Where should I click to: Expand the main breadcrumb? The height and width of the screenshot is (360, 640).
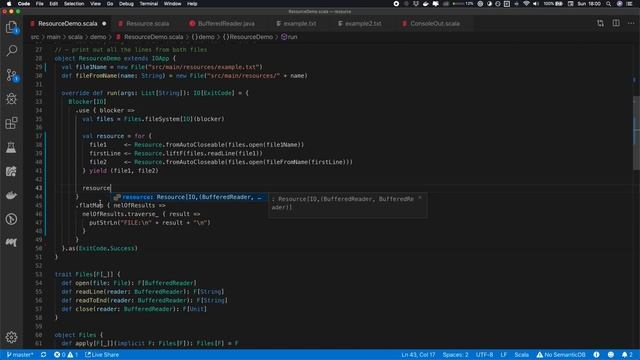click(x=53, y=37)
